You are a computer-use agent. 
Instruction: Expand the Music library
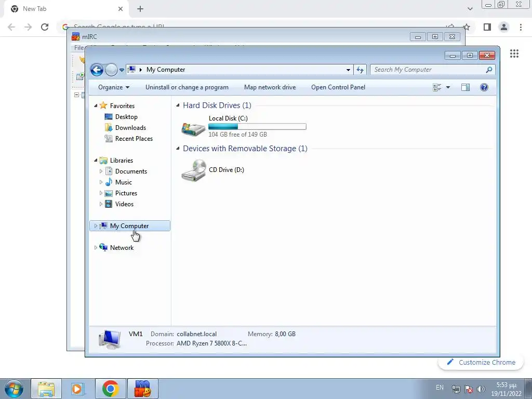pyautogui.click(x=101, y=182)
